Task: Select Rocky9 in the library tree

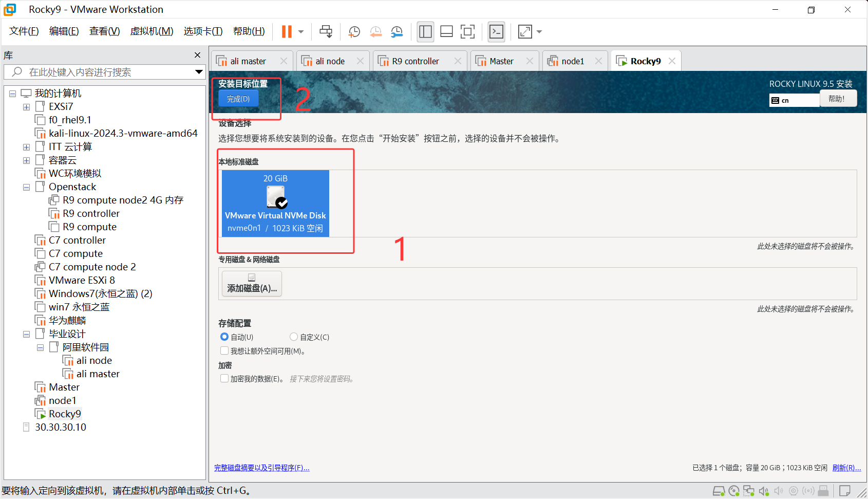Action: coord(65,414)
